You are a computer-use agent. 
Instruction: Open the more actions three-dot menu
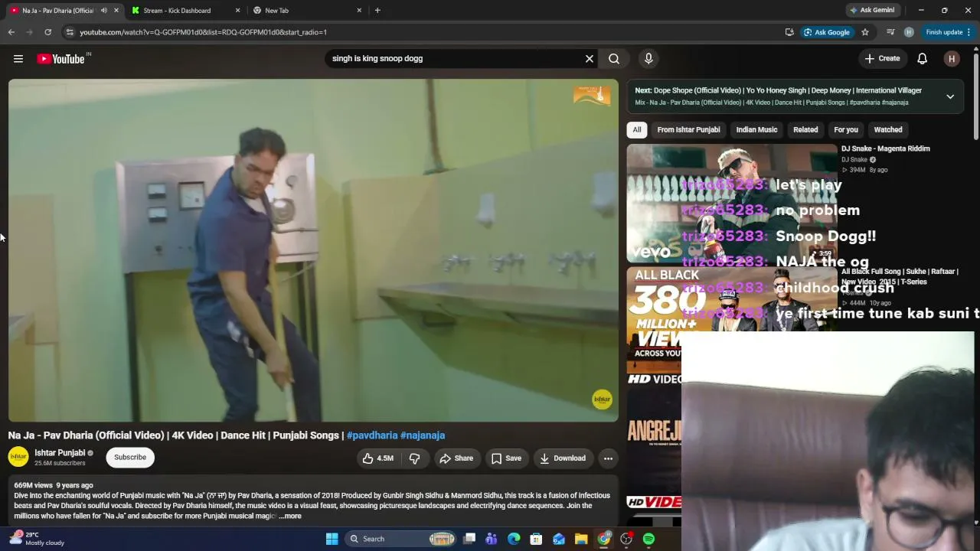point(608,458)
